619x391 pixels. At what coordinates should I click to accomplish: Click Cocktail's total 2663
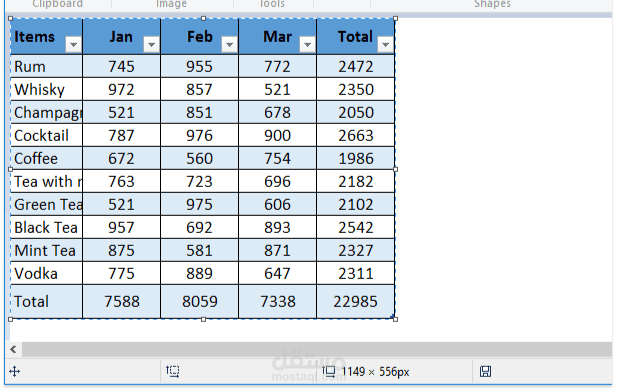coord(355,135)
